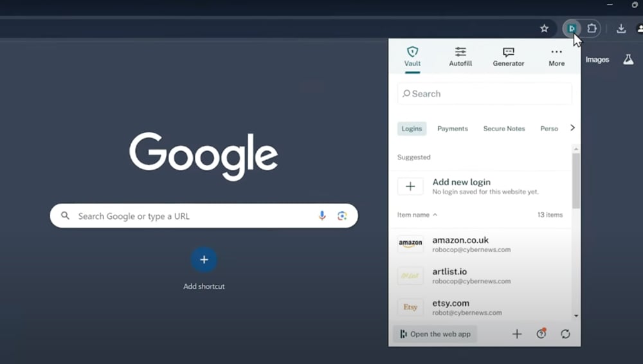The image size is (643, 364).
Task: Switch to the Autofill tab
Action: click(460, 57)
